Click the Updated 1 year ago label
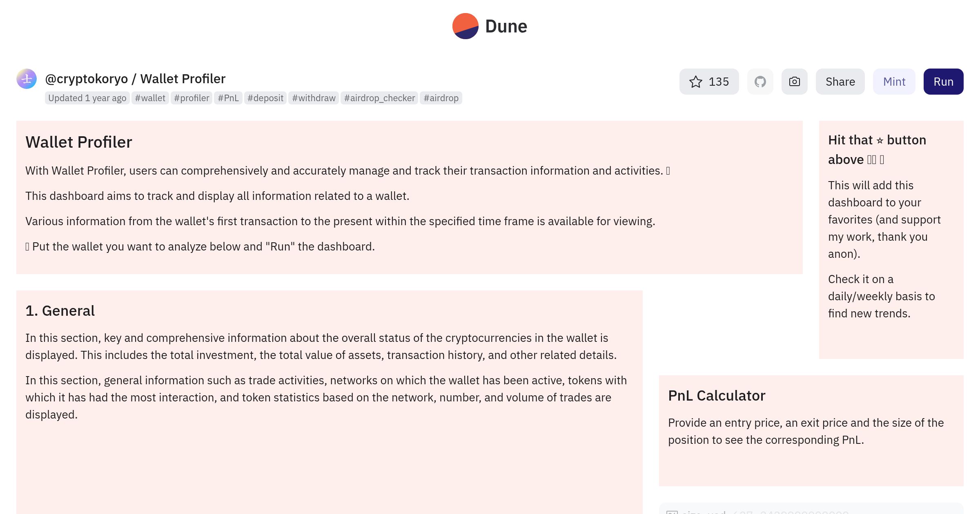The image size is (980, 514). (87, 98)
